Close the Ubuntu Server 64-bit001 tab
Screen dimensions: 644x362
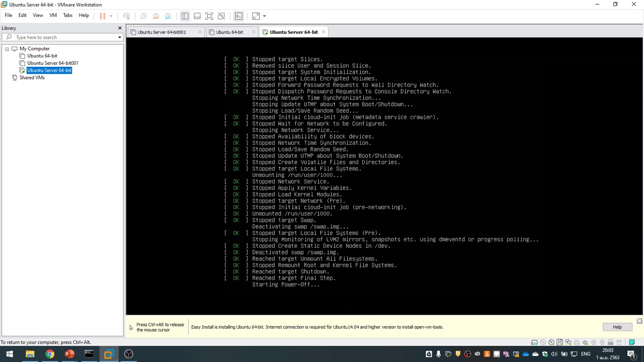pyautogui.click(x=200, y=32)
